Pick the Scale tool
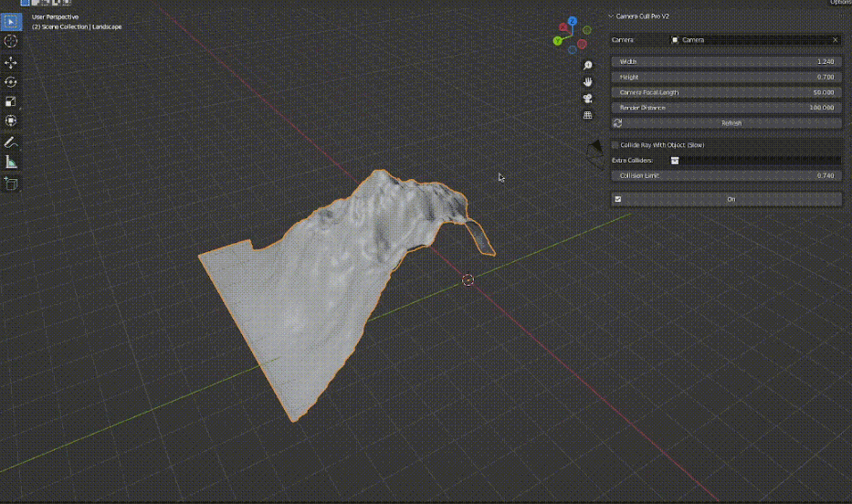The height and width of the screenshot is (504, 852). 11,101
